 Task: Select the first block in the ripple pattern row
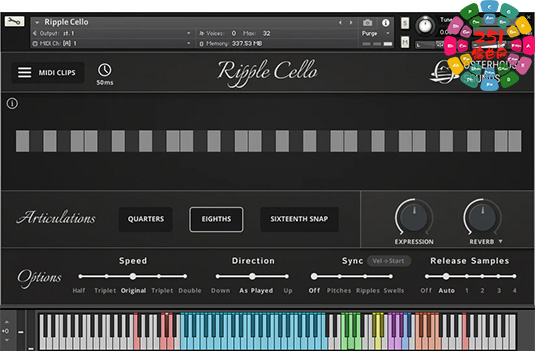click(23, 141)
